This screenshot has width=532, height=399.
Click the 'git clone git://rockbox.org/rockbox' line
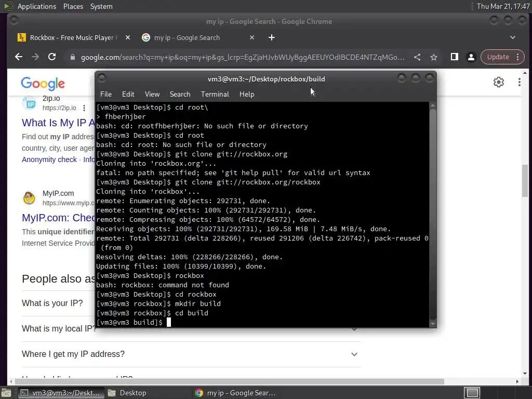(x=208, y=182)
